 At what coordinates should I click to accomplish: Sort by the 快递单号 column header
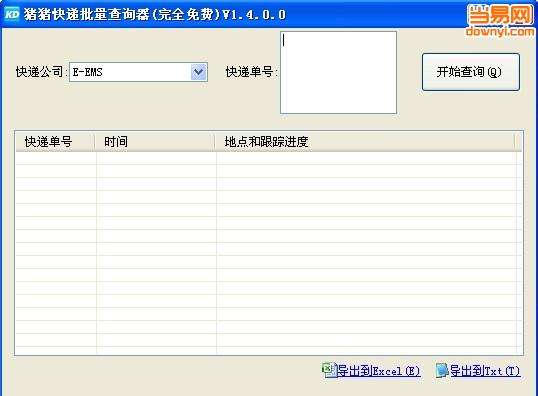point(55,141)
